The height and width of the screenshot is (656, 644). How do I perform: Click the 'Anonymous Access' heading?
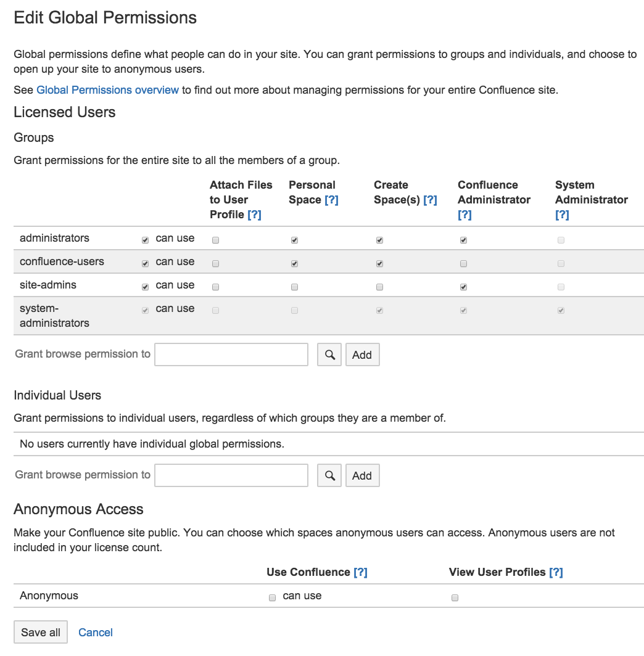tap(79, 509)
